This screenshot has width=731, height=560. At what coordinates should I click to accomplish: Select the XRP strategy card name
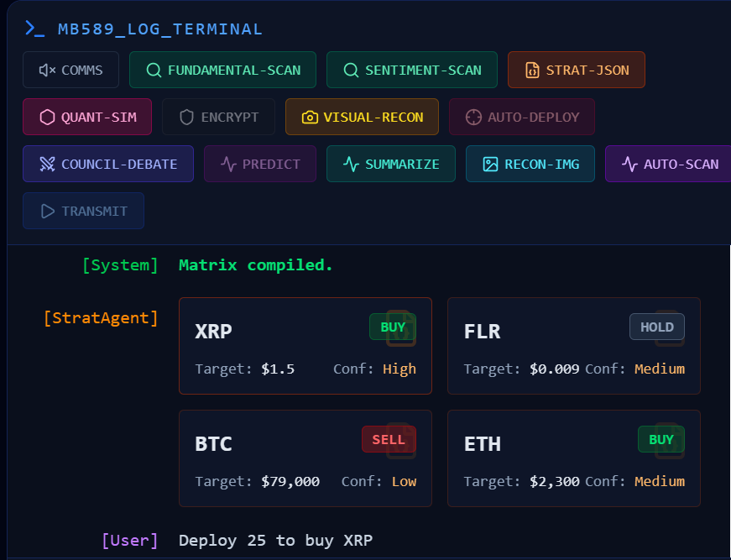(213, 332)
